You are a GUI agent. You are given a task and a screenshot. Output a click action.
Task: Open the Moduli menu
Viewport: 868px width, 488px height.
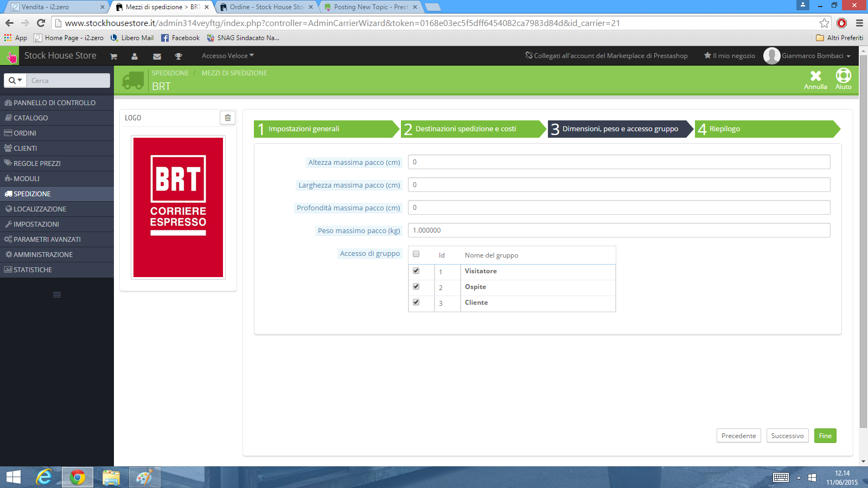[57, 178]
